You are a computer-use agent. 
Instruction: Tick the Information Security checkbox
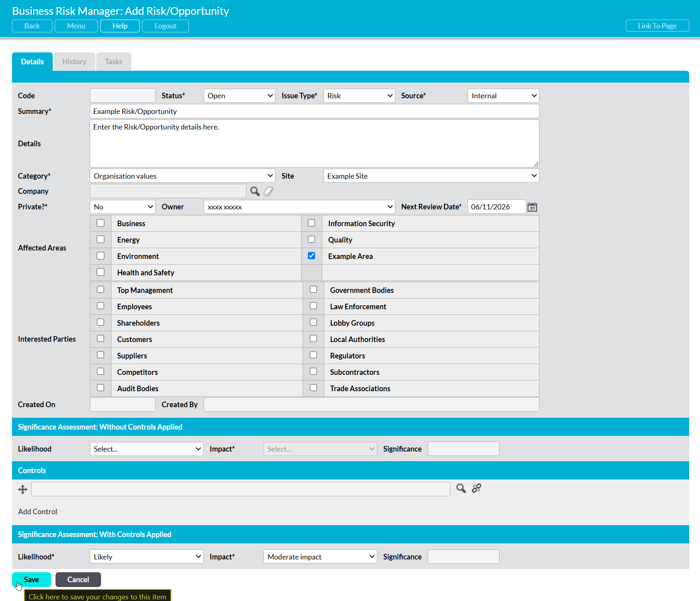coord(311,223)
